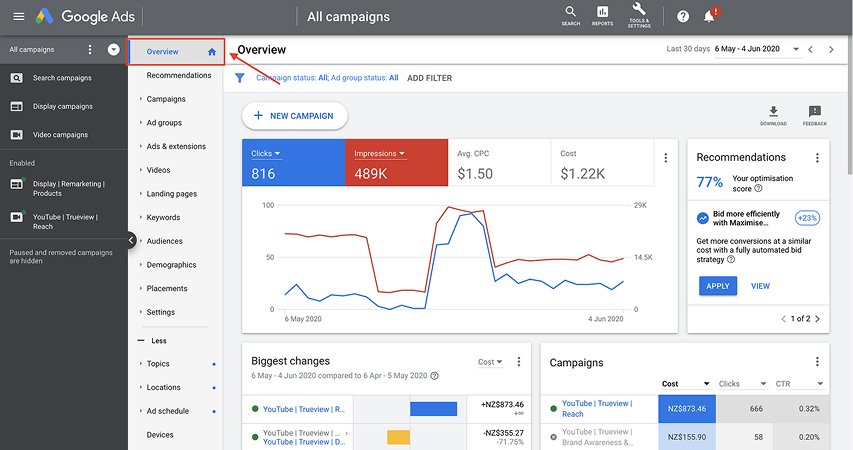Go to next recommendation arrow
The height and width of the screenshot is (450, 853).
tap(817, 319)
